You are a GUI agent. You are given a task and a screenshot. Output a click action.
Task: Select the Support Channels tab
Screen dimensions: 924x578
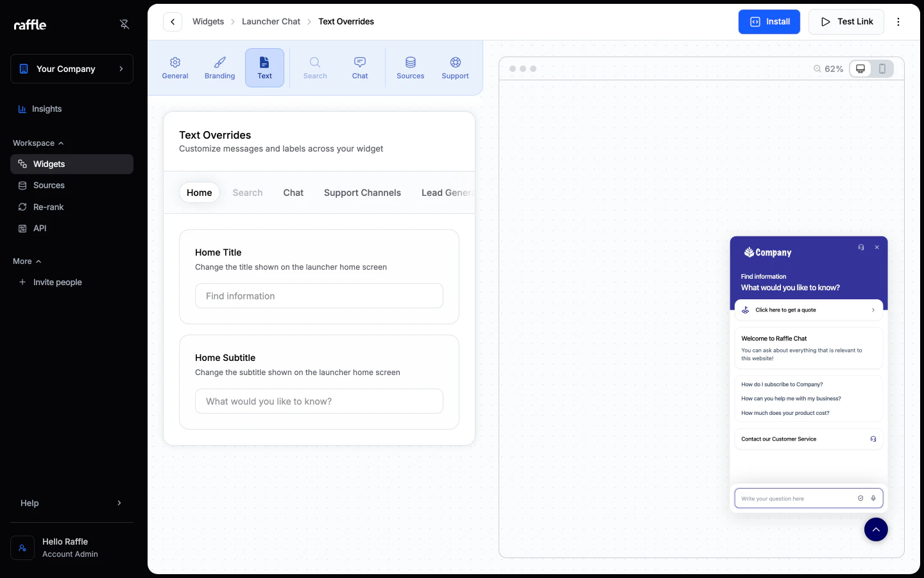coord(363,193)
